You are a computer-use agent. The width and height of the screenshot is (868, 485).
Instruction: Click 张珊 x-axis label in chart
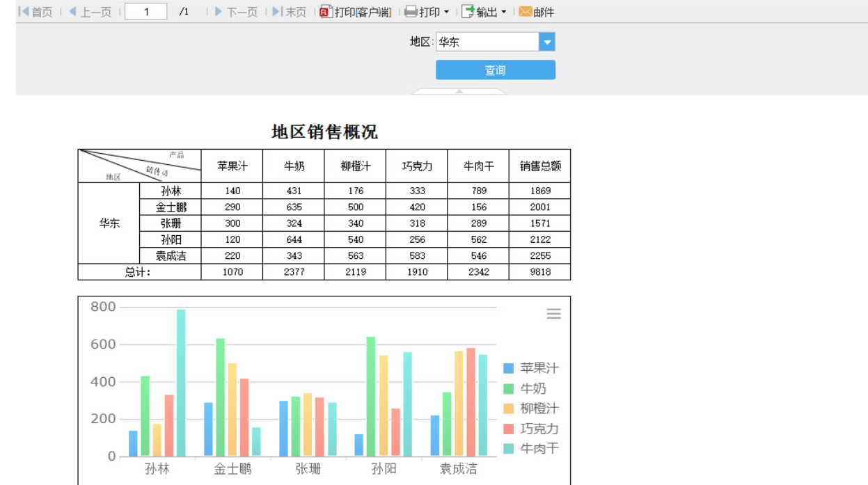point(308,469)
